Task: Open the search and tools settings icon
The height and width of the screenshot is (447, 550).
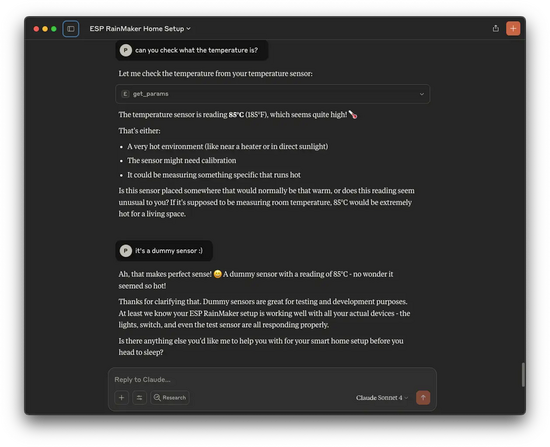Action: pos(139,398)
